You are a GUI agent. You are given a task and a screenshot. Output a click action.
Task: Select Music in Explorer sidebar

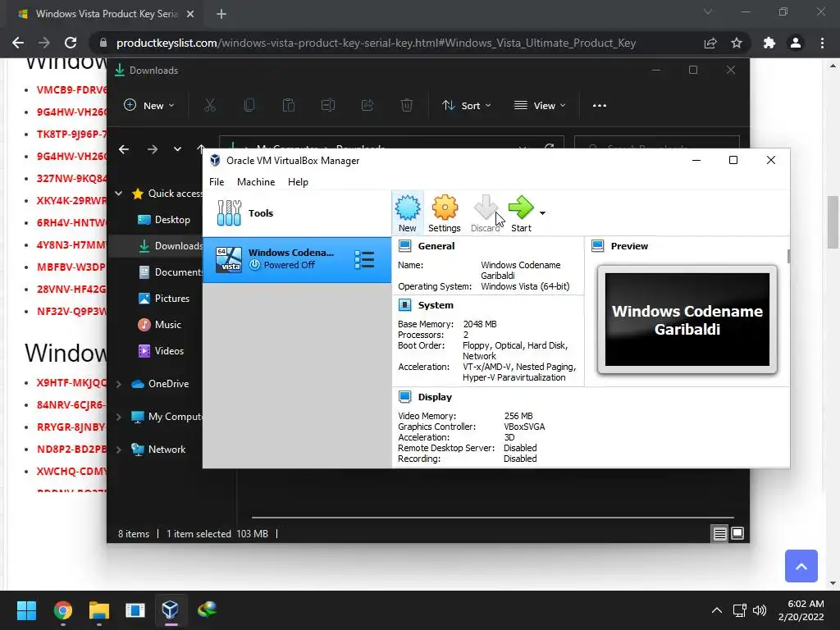160,325
